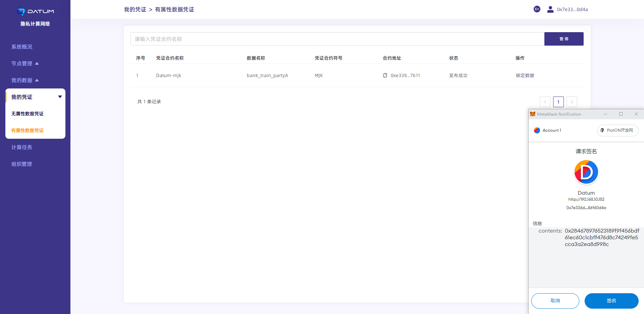Click 共 1 条记录 total text
644x314 pixels.
tap(149, 102)
